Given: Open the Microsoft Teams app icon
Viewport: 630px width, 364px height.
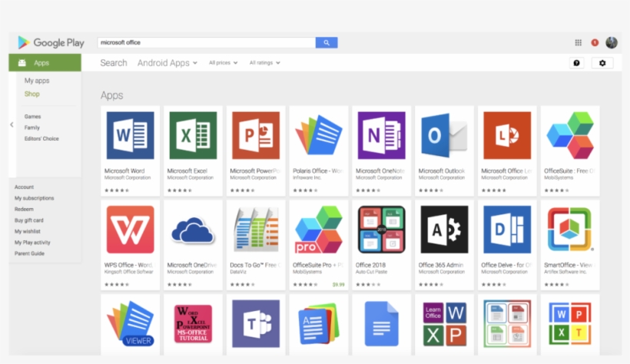Looking at the screenshot, I should tap(256, 324).
